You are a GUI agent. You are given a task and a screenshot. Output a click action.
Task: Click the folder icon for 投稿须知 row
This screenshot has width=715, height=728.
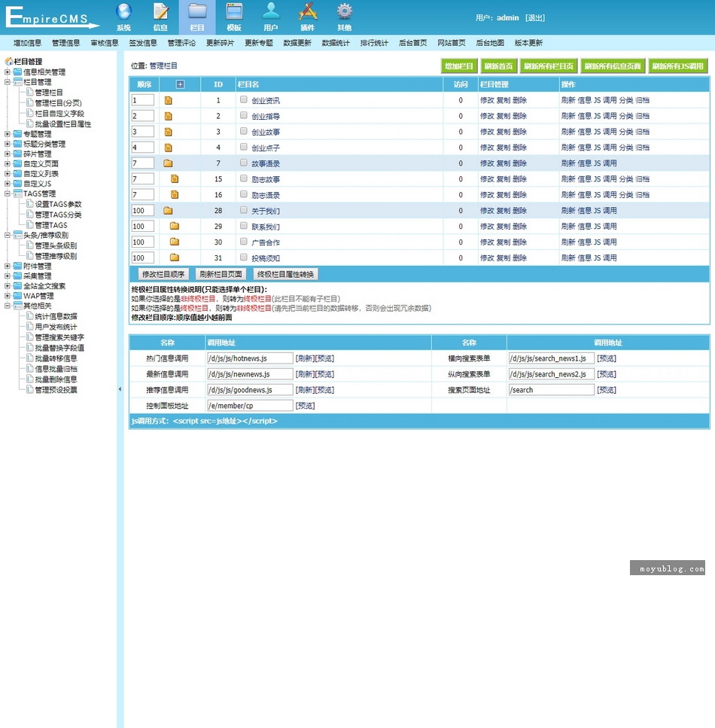[175, 257]
